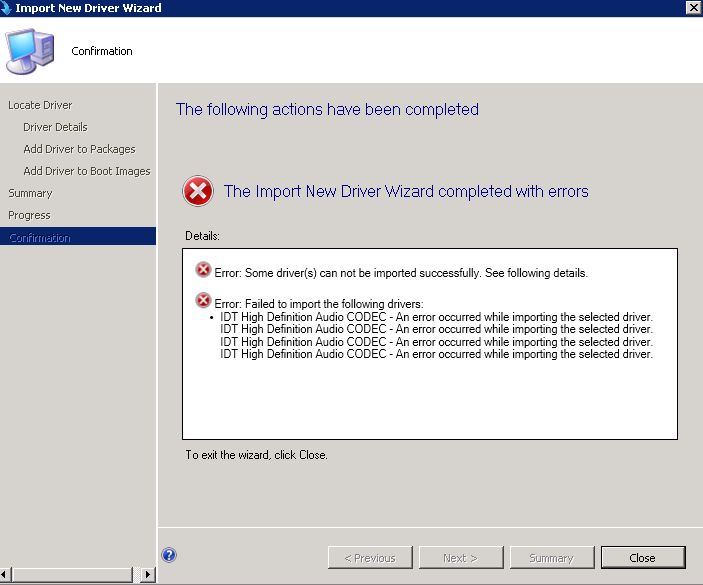Image resolution: width=703 pixels, height=585 pixels.
Task: Click the disabled Summary button
Action: point(552,558)
